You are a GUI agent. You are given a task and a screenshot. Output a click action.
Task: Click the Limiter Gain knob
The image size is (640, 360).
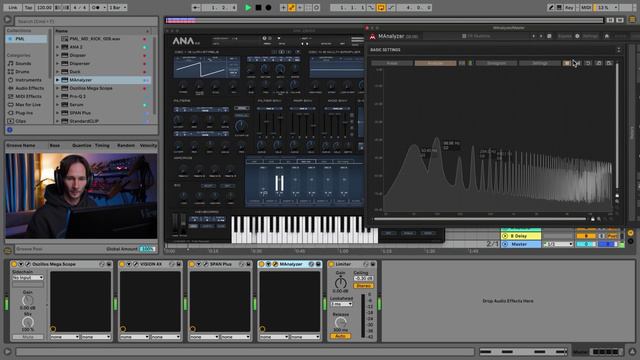340,282
